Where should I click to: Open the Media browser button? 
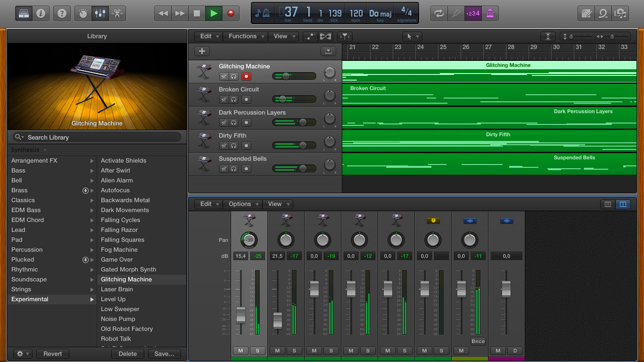[620, 13]
